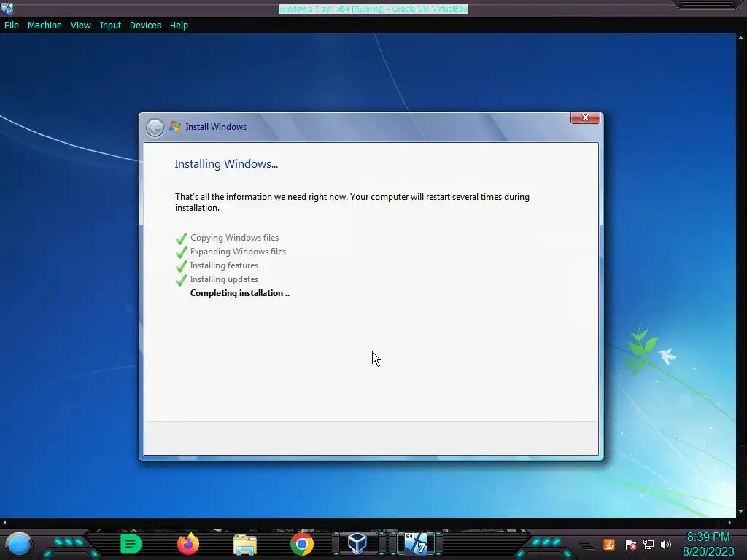This screenshot has width=747, height=560.
Task: Open the Machine menu
Action: click(44, 26)
